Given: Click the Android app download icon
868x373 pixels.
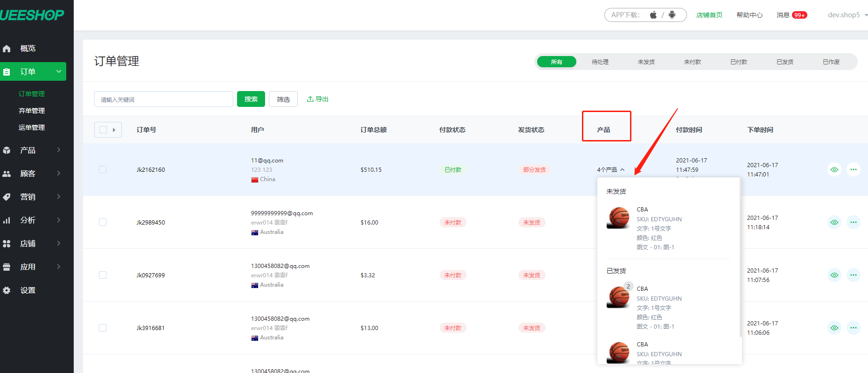Looking at the screenshot, I should point(672,15).
